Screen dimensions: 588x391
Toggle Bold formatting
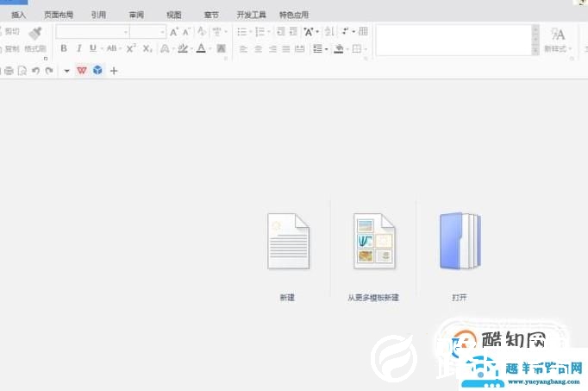pyautogui.click(x=64, y=48)
